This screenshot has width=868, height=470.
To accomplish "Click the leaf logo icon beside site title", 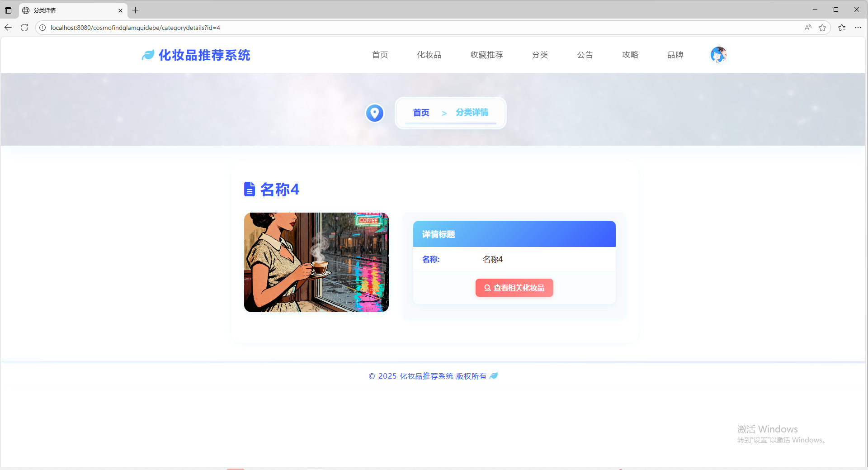I will (148, 55).
